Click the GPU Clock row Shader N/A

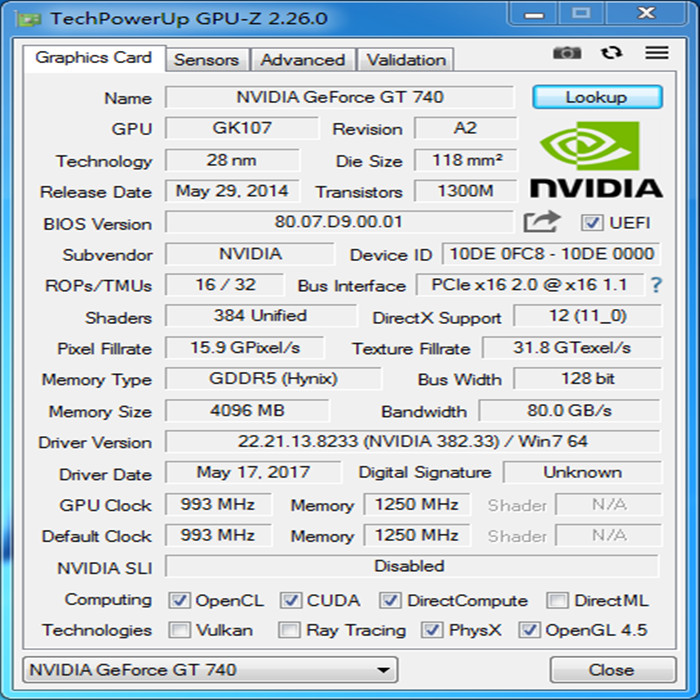coord(609,504)
